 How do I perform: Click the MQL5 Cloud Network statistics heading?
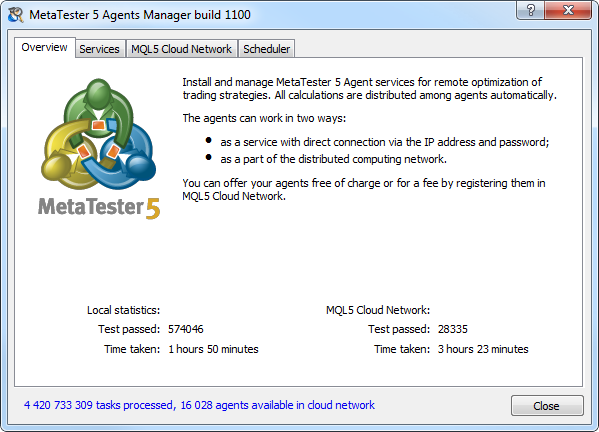378,310
